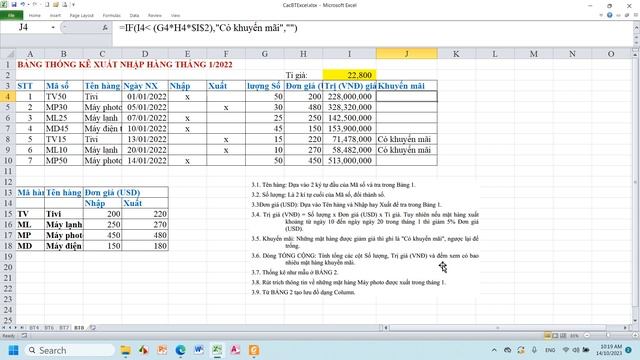Click the Select All corner of the grid
Image resolution: width=640 pixels, height=360 pixels.
coord(8,53)
